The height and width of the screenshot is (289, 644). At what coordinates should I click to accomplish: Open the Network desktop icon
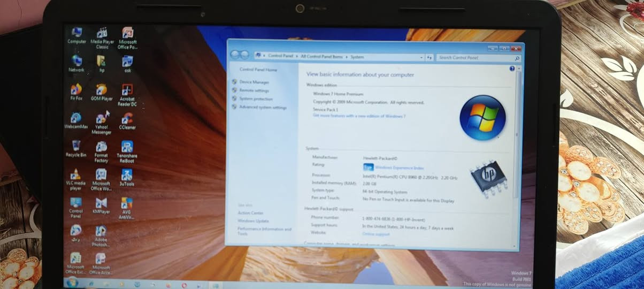[76, 63]
